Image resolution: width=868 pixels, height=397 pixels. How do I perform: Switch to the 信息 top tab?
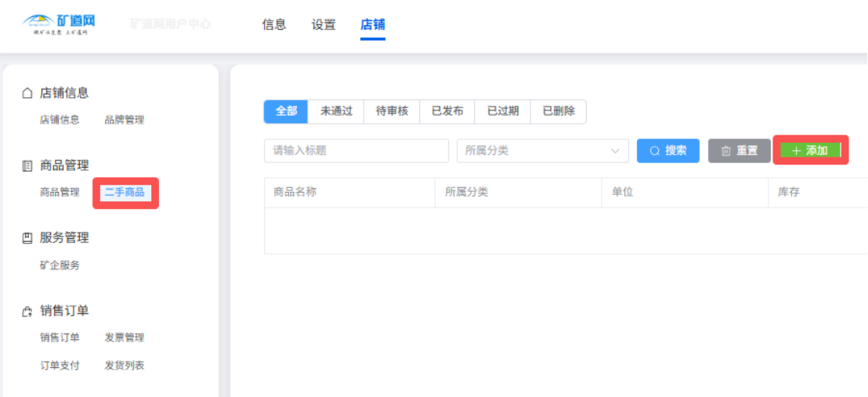click(x=274, y=24)
